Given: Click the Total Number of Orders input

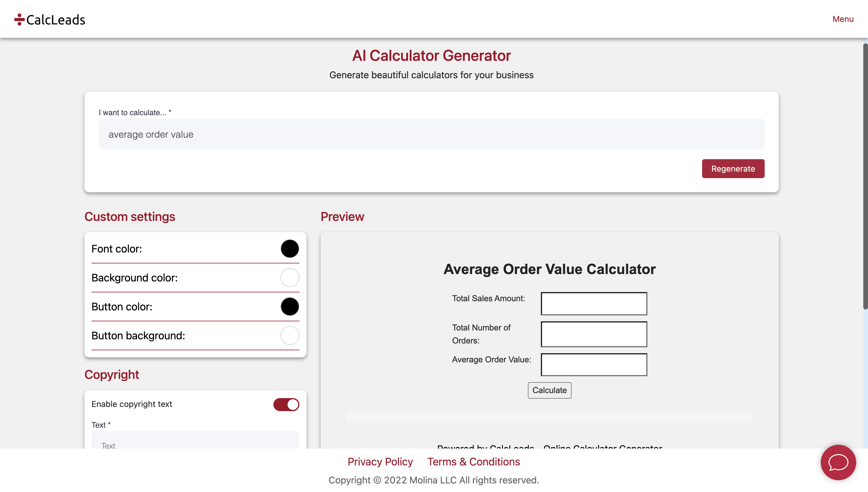Looking at the screenshot, I should pos(593,334).
